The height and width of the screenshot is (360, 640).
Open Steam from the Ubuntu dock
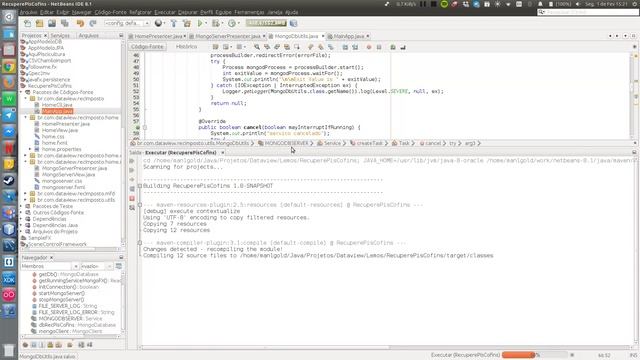tap(9, 180)
